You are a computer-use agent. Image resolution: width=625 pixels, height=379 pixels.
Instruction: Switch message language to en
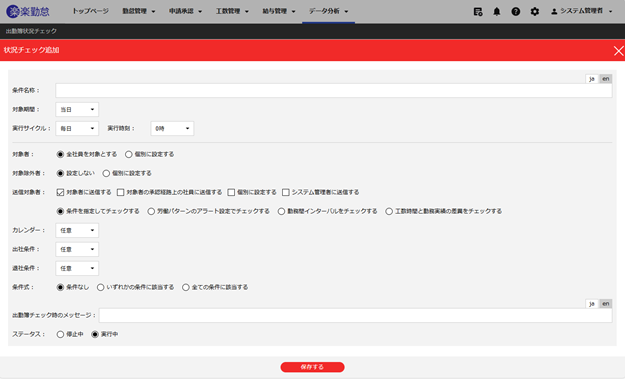click(x=605, y=304)
